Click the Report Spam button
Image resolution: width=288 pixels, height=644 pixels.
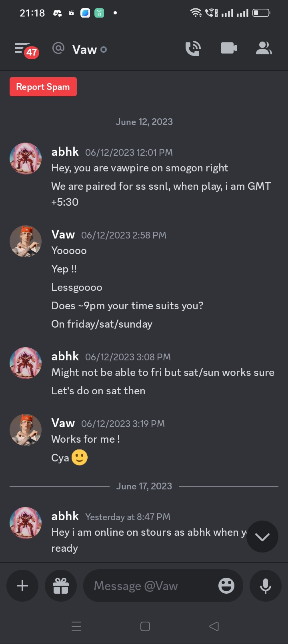[x=43, y=87]
